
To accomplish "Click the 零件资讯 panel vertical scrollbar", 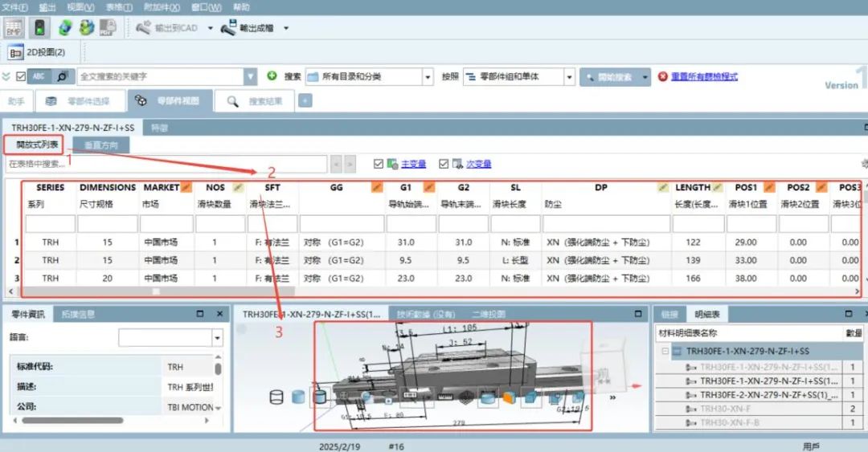I will pos(218,369).
